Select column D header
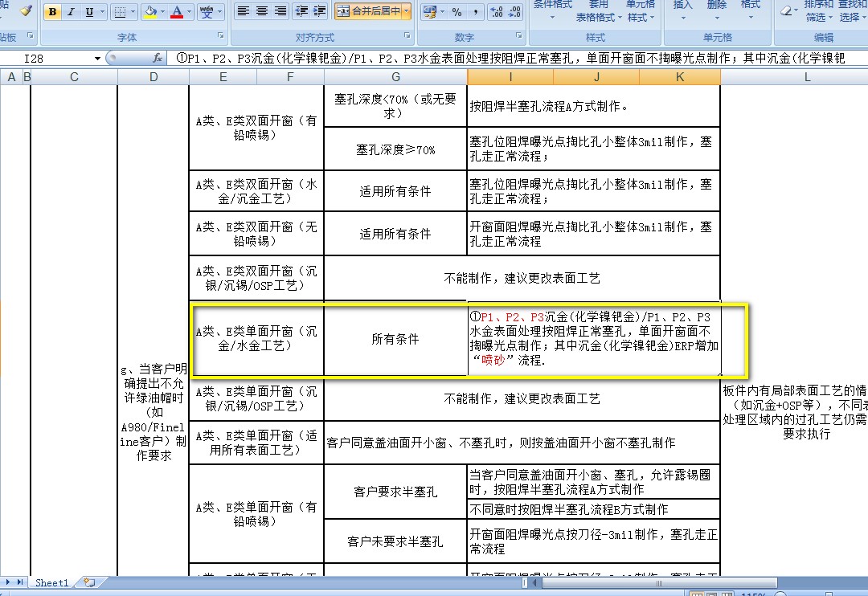Image resolution: width=868 pixels, height=596 pixels. tap(154, 77)
